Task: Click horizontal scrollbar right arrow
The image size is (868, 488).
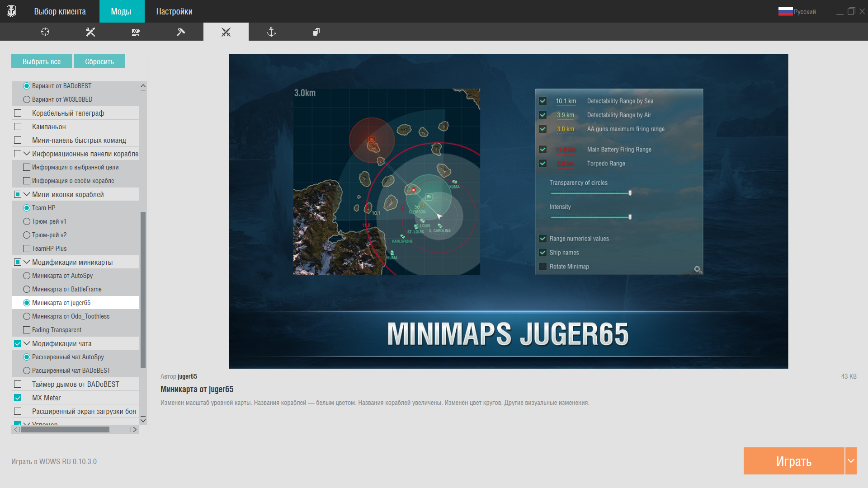Action: [134, 429]
